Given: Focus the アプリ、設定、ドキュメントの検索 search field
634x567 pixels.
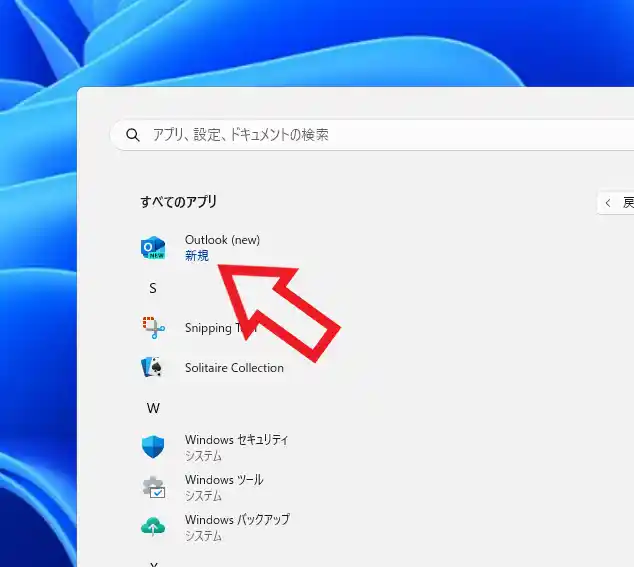Looking at the screenshot, I should point(372,135).
